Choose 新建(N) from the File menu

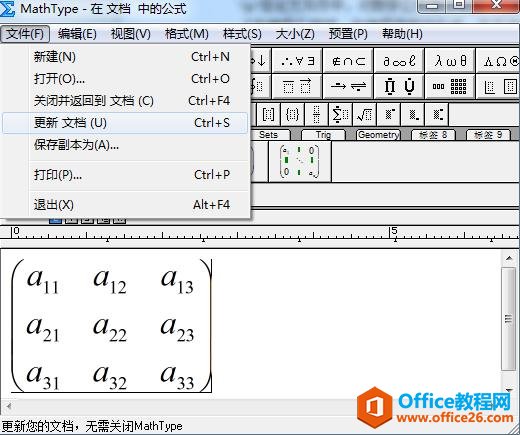point(125,57)
